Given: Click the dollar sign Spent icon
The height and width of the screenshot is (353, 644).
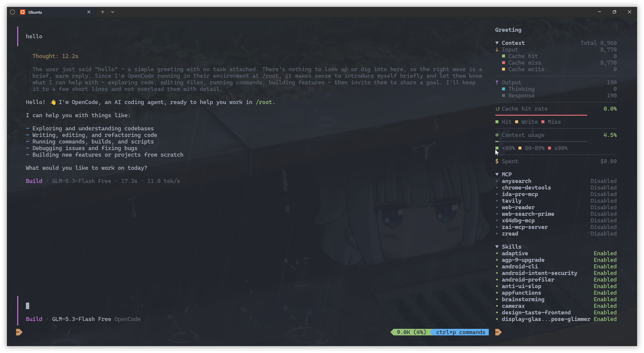Looking at the screenshot, I should click(x=497, y=161).
